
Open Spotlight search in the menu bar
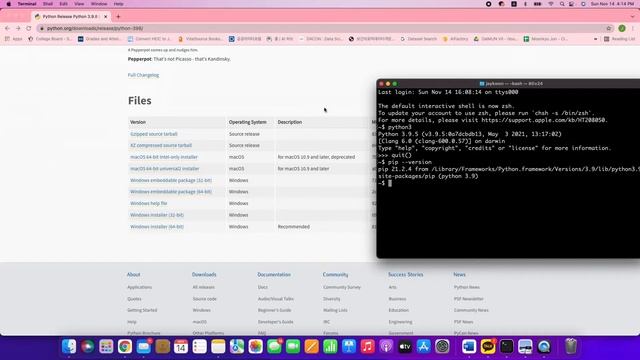(562, 4)
